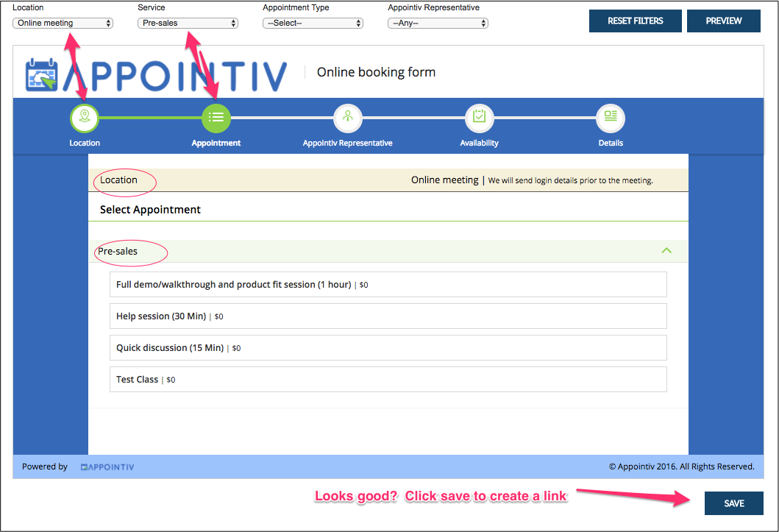Screen dimensions: 779x532
Task: Click the Select Appointment heading
Action: [150, 210]
